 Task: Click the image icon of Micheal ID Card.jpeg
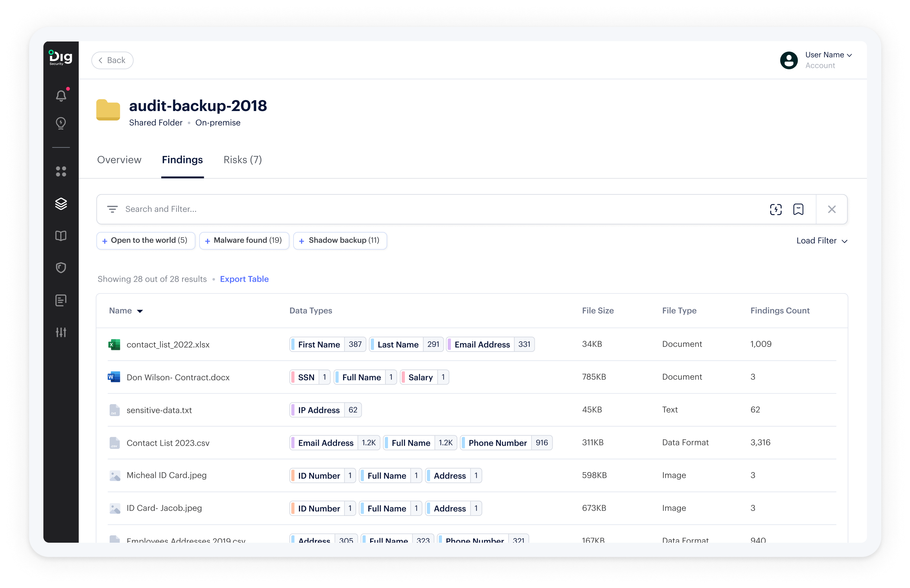(115, 476)
